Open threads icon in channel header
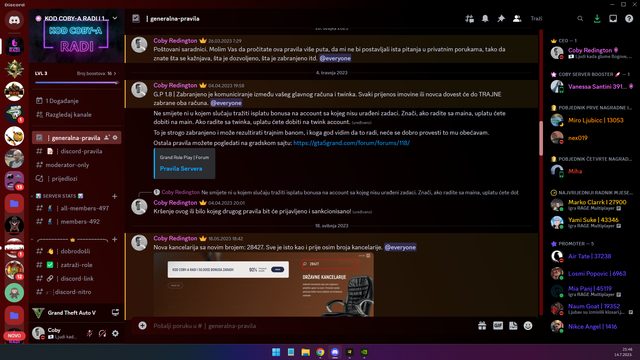Screen dimensions: 640x360 [x=469, y=18]
